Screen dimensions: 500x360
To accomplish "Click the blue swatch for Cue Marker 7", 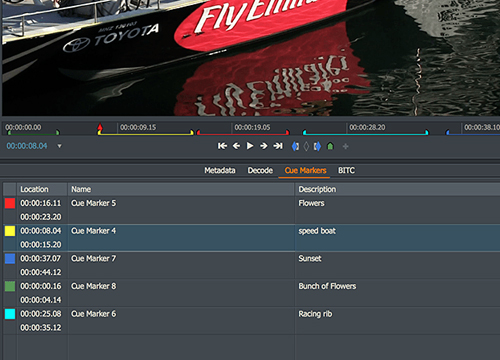I will 10,259.
